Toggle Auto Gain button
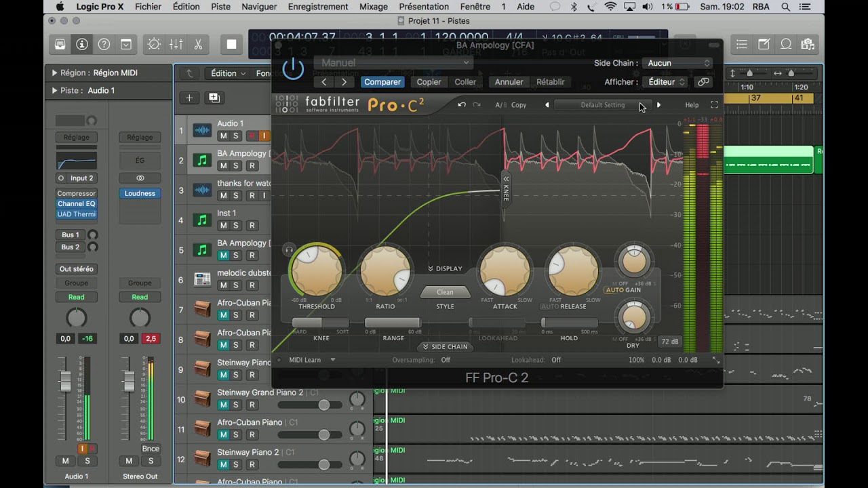 (623, 290)
